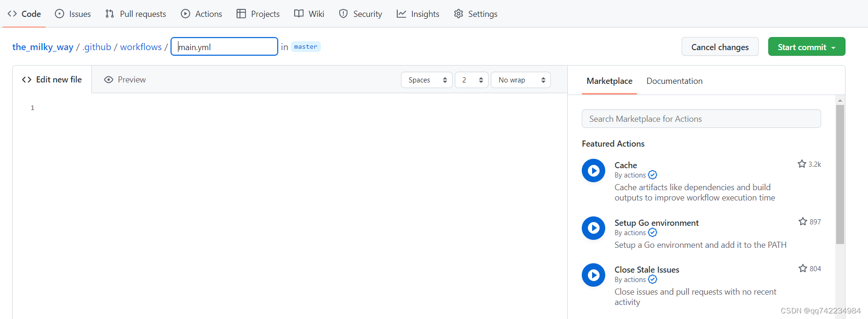Open the Start commit dropdown button

point(806,47)
